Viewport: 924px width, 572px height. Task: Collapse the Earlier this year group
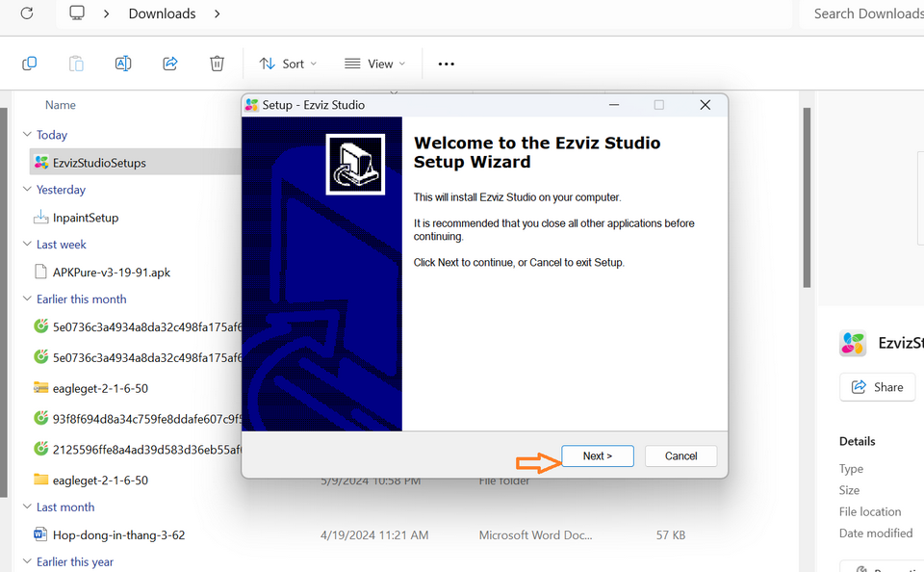coord(27,561)
